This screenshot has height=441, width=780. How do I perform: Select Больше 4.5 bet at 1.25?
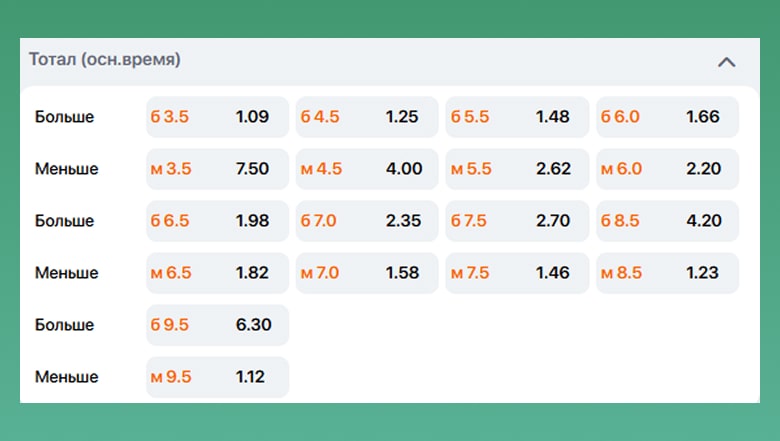pos(367,117)
